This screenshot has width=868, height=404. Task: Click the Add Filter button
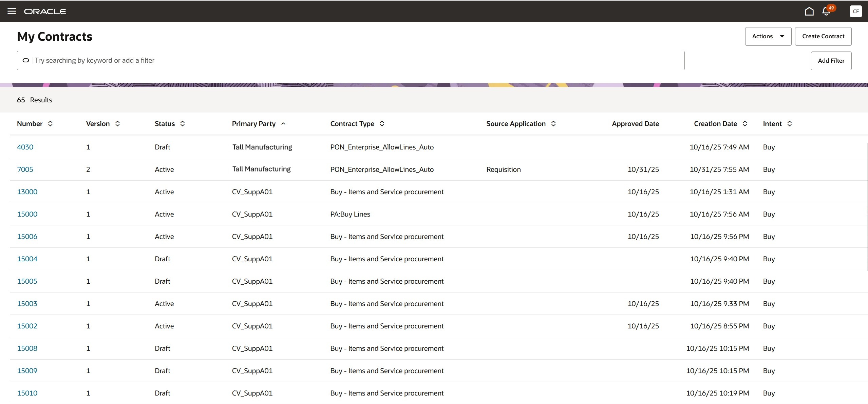point(831,60)
